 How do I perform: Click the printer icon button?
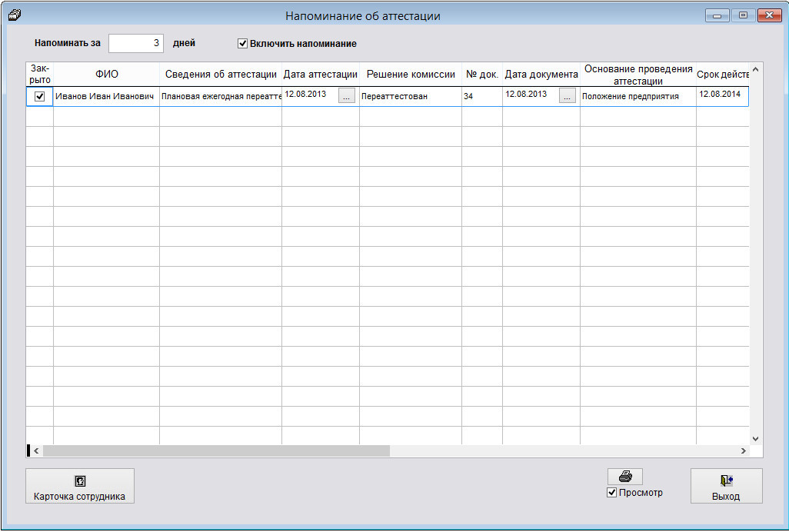coord(624,477)
